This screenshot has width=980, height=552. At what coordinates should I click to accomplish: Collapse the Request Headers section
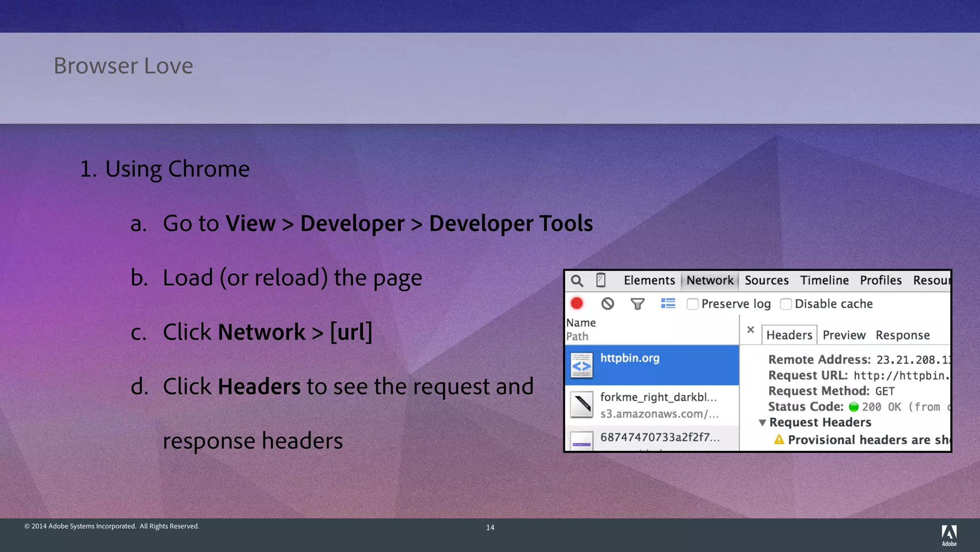[x=762, y=423]
